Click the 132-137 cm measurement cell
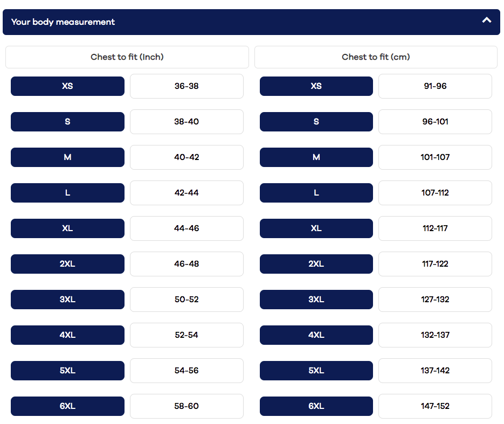 pos(435,335)
